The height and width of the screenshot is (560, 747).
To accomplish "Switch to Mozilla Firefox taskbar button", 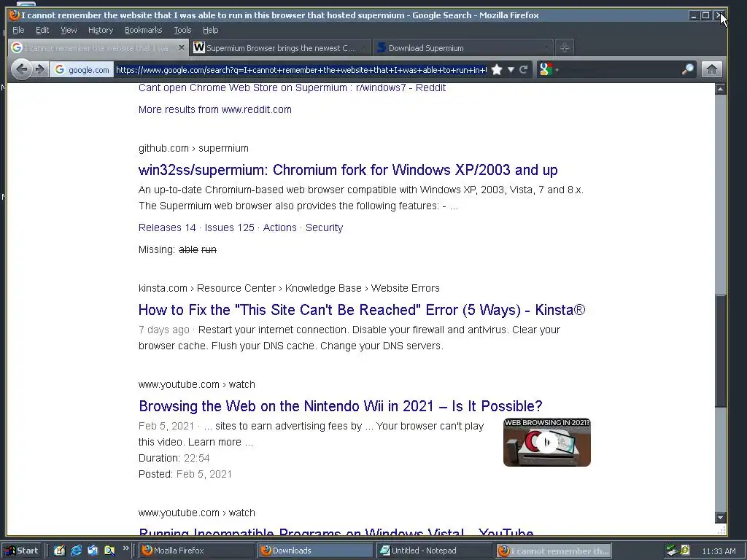I will coord(196,551).
